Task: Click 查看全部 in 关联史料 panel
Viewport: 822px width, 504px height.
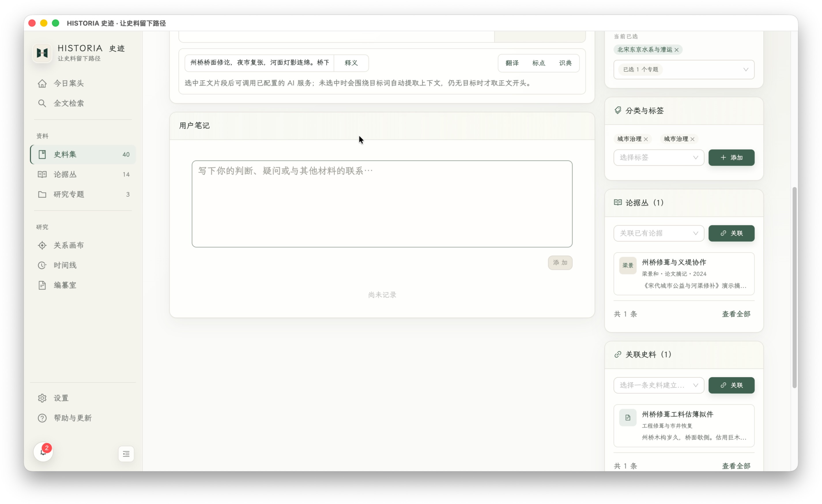Action: [x=736, y=466]
